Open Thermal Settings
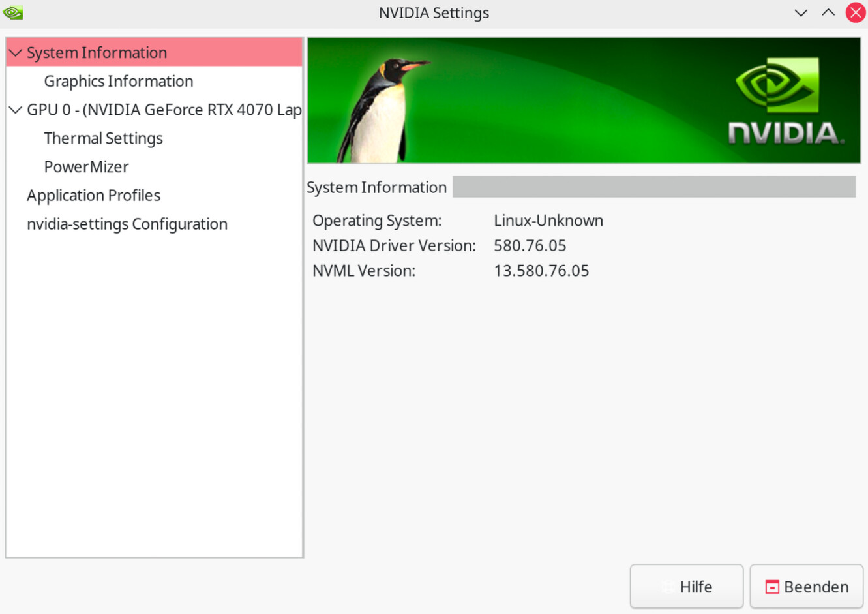The height and width of the screenshot is (614, 868). (x=103, y=138)
